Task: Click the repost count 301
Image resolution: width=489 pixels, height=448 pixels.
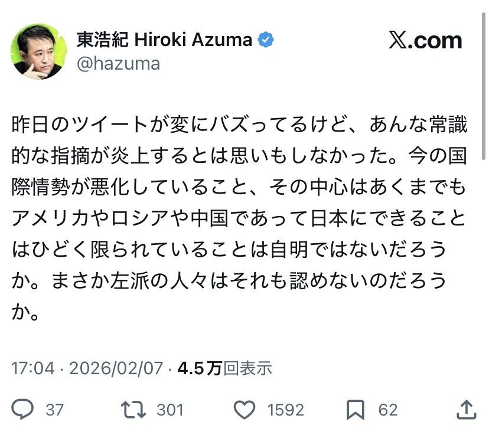Action: (x=170, y=410)
